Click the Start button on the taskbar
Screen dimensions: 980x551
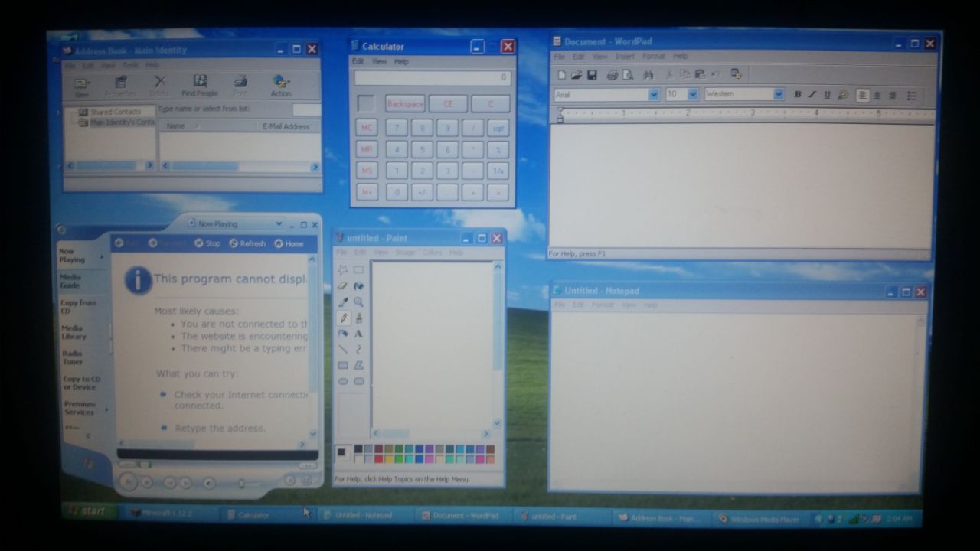[90, 511]
